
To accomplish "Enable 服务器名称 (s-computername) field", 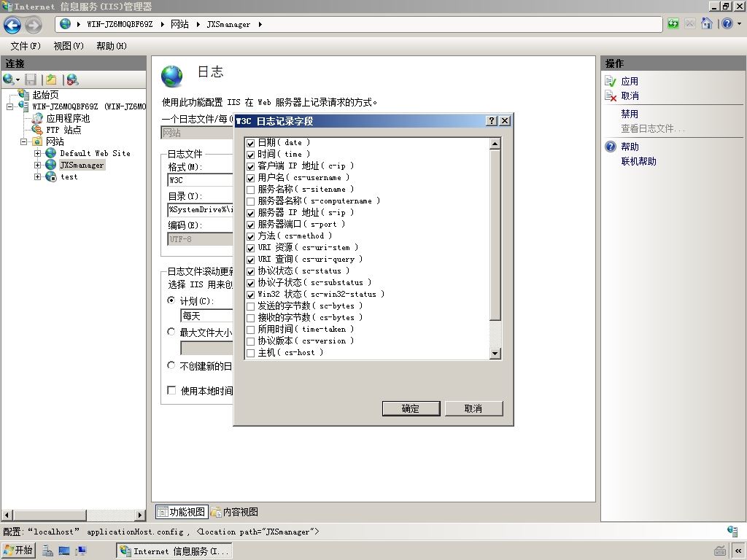I will (x=251, y=201).
